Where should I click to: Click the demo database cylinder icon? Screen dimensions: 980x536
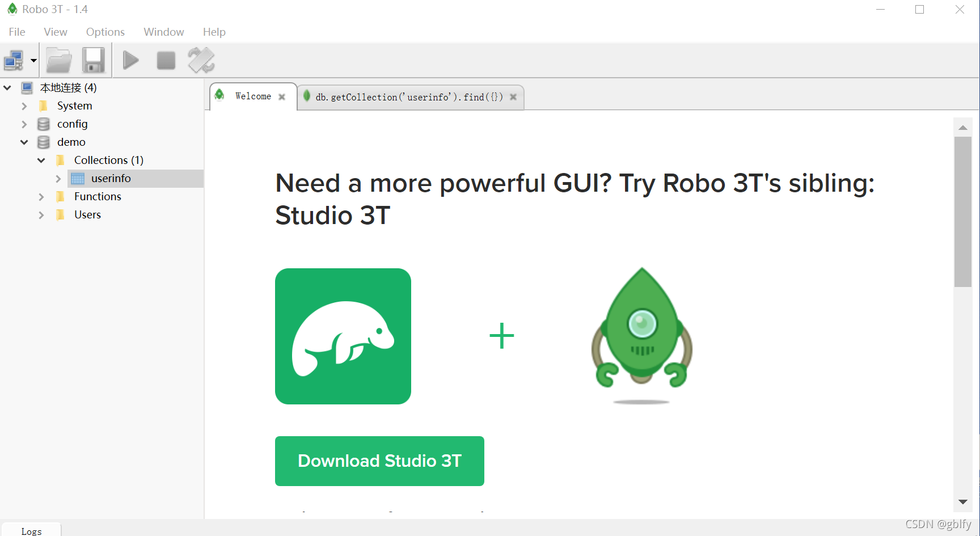point(44,142)
